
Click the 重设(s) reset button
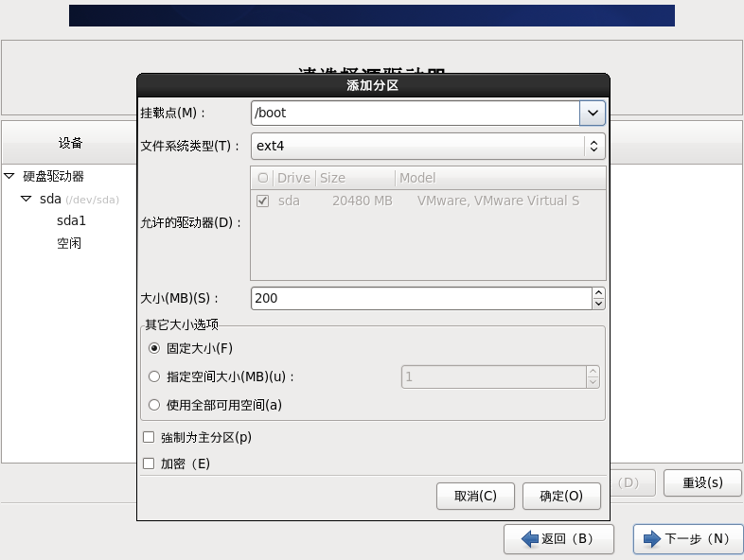click(702, 482)
